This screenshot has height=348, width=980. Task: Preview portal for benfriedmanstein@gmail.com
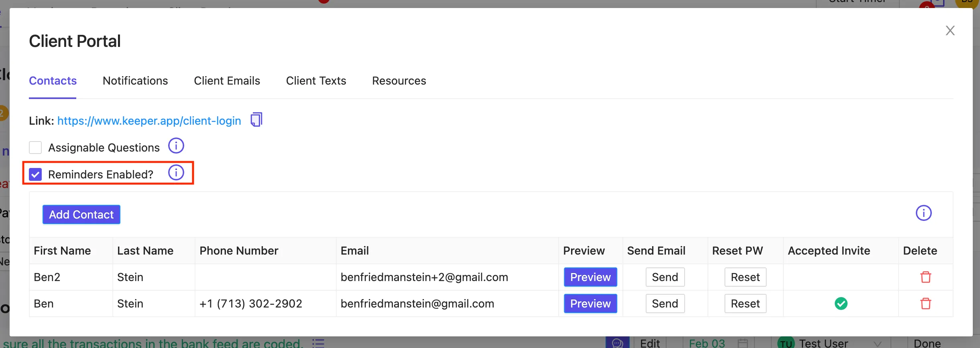(590, 303)
